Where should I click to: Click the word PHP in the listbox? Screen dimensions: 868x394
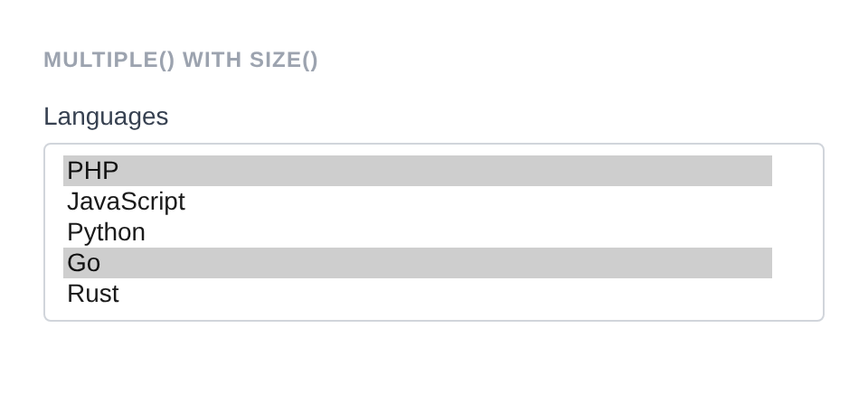click(x=93, y=171)
